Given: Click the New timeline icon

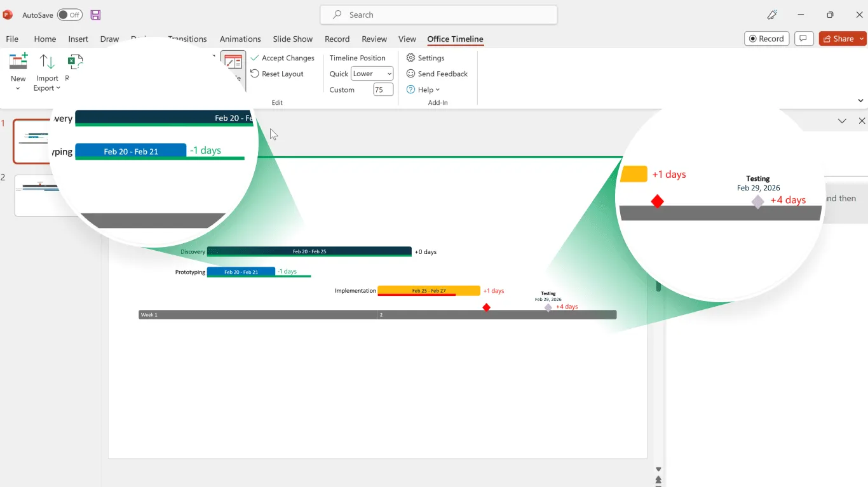Looking at the screenshot, I should point(18,62).
